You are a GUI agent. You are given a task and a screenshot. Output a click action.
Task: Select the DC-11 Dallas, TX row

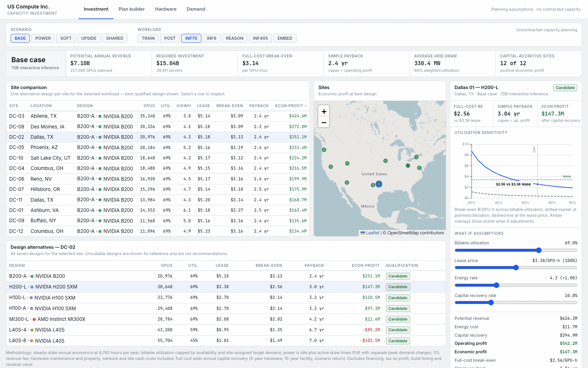click(x=158, y=200)
